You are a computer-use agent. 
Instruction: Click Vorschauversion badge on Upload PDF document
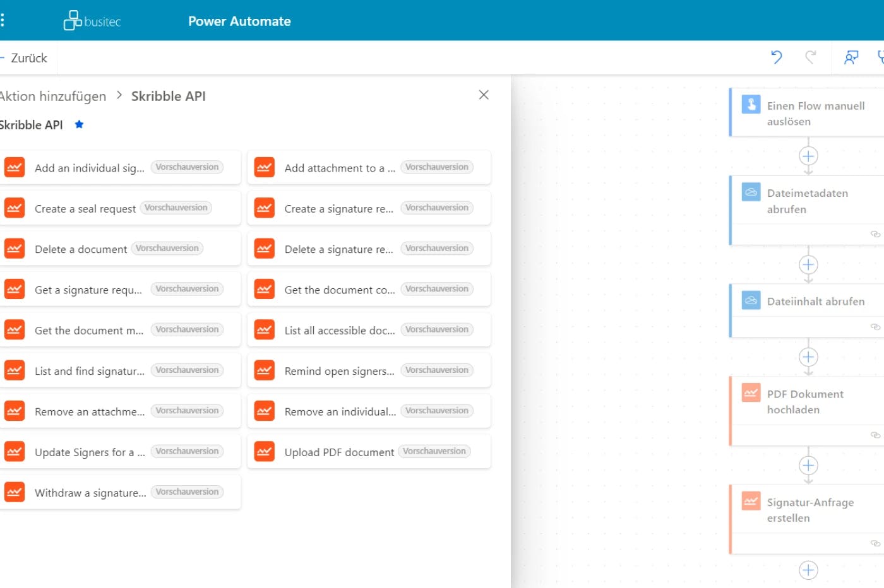click(434, 451)
